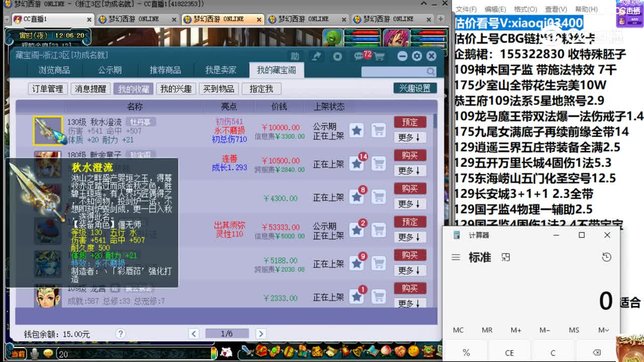The height and width of the screenshot is (362, 644).
Task: Switch to 浏览商品 tab
Action: [x=54, y=70]
